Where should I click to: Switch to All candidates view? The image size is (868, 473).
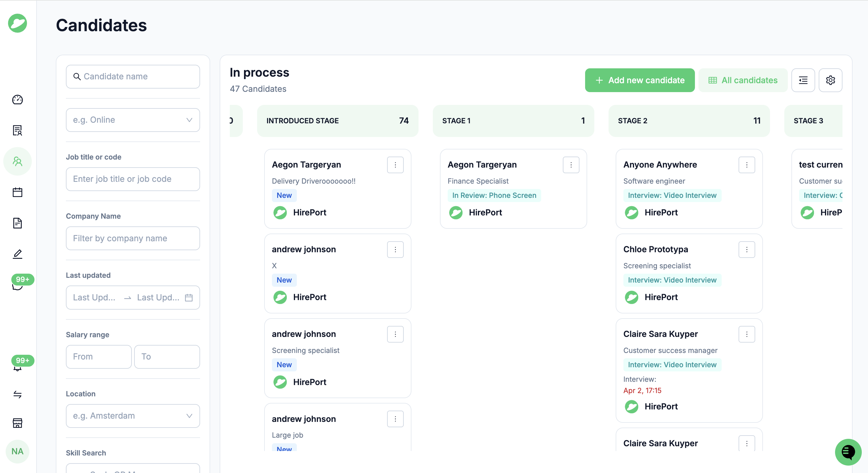[743, 80]
